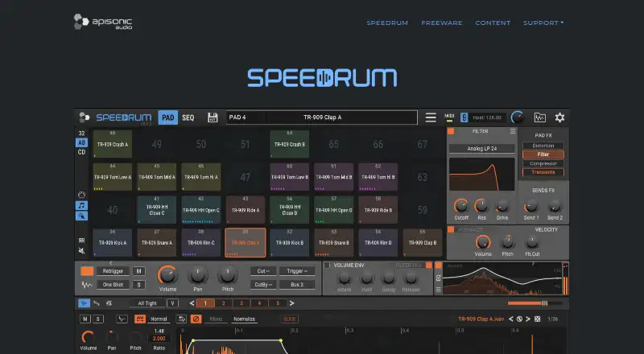Toggle the orange Filter enable square
Screen dimensions: 644x354
(451, 131)
